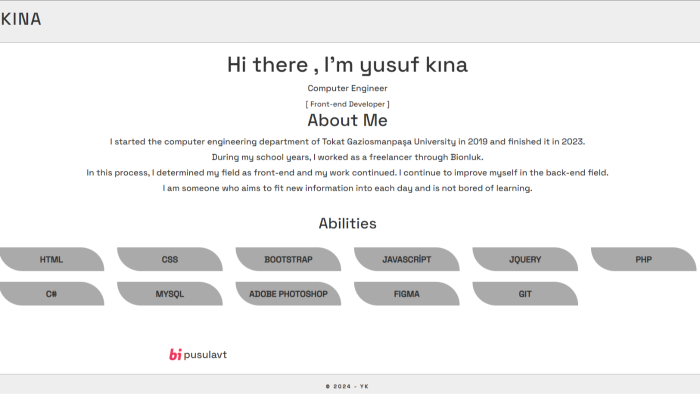Click the sentence starting 'In this process'
Screen dimensions: 700x394
pyautogui.click(x=347, y=173)
